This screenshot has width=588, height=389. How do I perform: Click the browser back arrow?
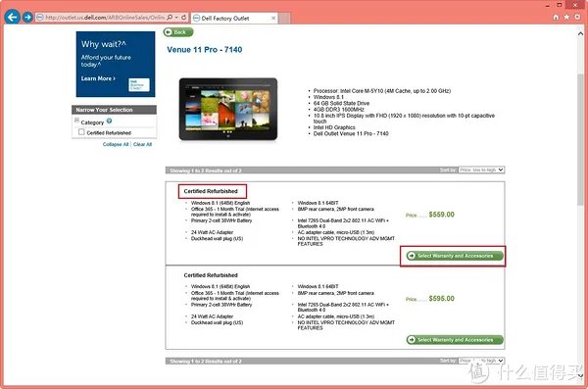(12, 17)
